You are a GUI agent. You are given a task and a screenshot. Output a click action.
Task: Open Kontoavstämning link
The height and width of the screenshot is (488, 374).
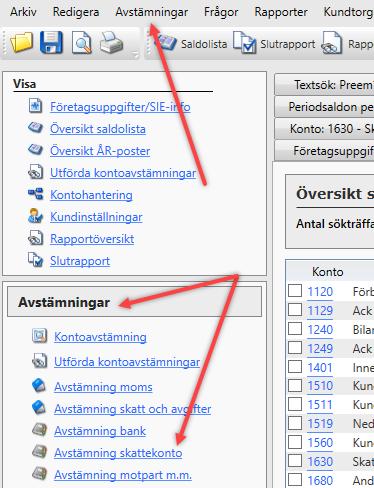[x=100, y=337]
